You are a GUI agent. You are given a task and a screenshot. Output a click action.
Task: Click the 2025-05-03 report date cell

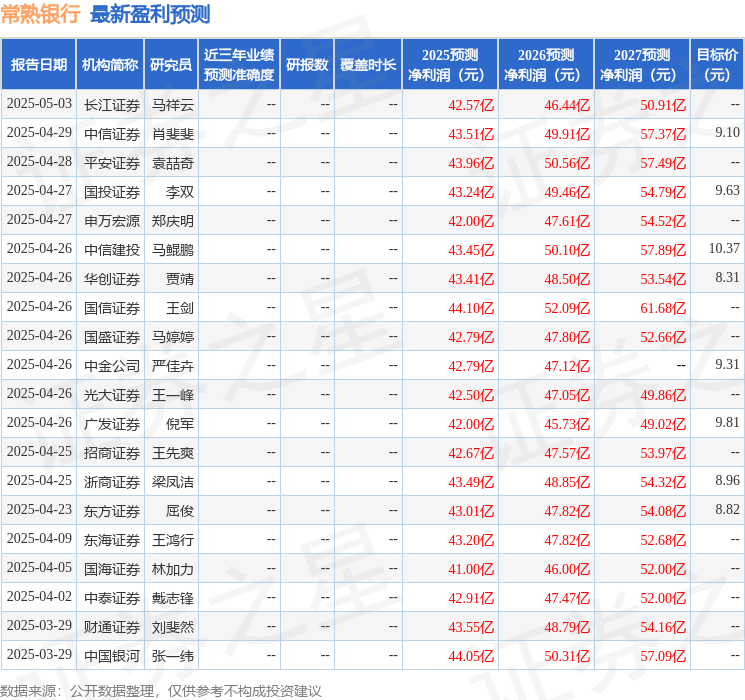pyautogui.click(x=39, y=104)
